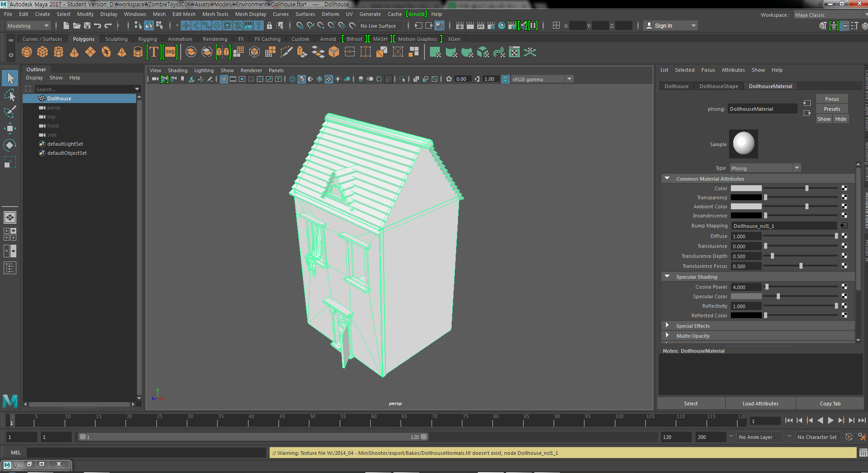868x473 pixels.
Task: Choose the Select tool in toolbox
Action: (x=10, y=78)
